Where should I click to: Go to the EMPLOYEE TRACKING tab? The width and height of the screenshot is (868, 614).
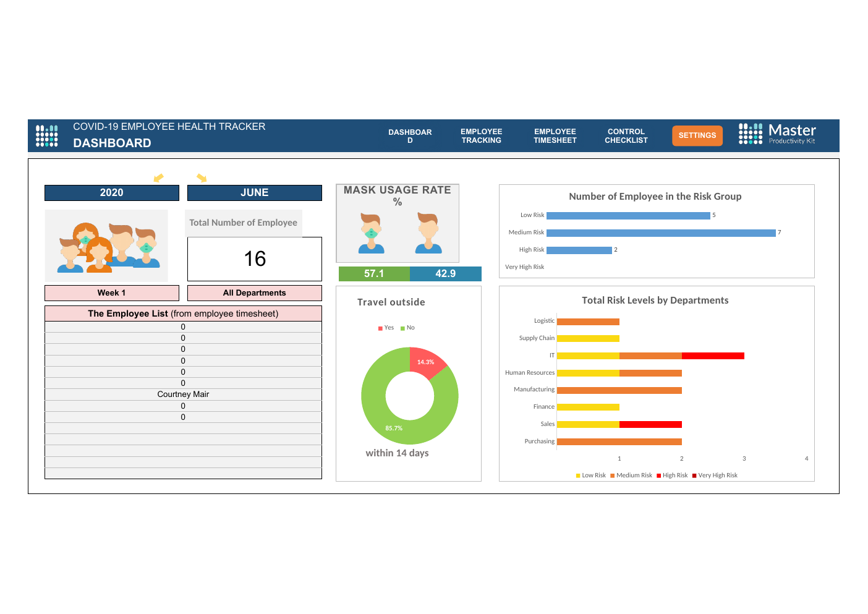pos(482,136)
